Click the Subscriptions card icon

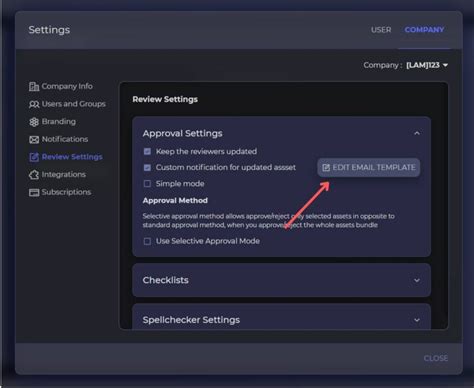34,192
